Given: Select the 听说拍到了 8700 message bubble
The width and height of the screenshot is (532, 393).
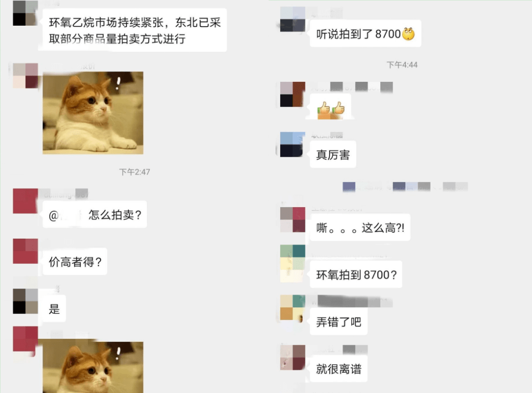Looking at the screenshot, I should click(x=366, y=34).
